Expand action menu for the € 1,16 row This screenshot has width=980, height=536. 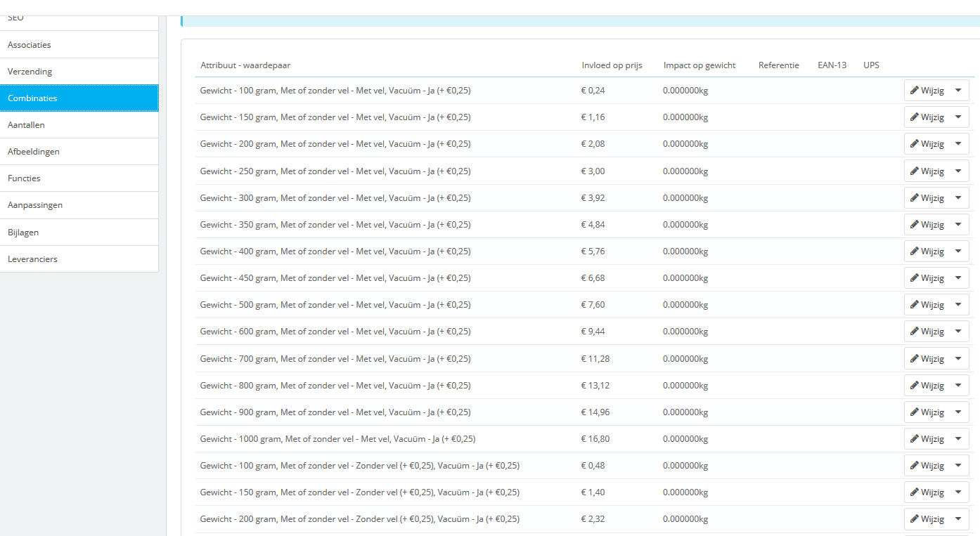pos(958,117)
